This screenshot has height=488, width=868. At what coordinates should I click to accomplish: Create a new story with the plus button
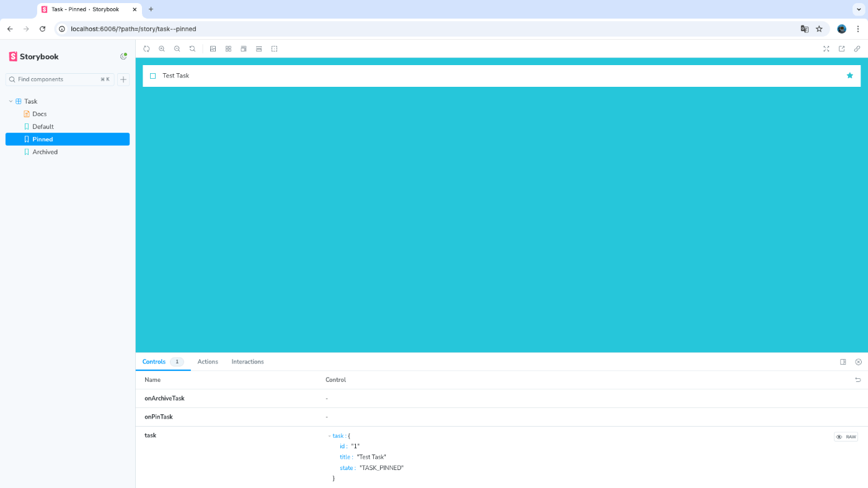click(123, 79)
